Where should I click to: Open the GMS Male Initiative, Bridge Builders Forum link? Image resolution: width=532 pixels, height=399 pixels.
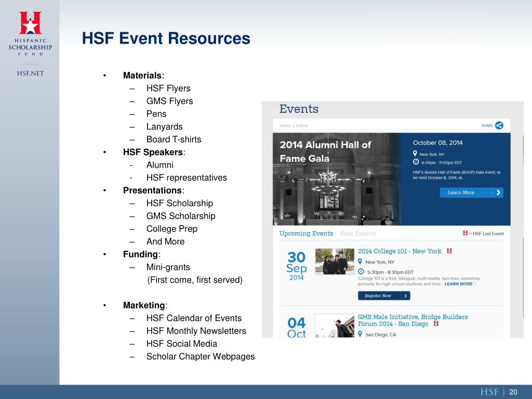413,320
